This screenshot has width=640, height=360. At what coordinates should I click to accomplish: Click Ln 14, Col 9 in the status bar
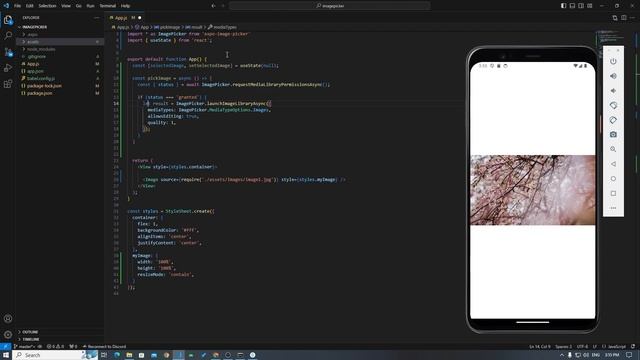540,347
